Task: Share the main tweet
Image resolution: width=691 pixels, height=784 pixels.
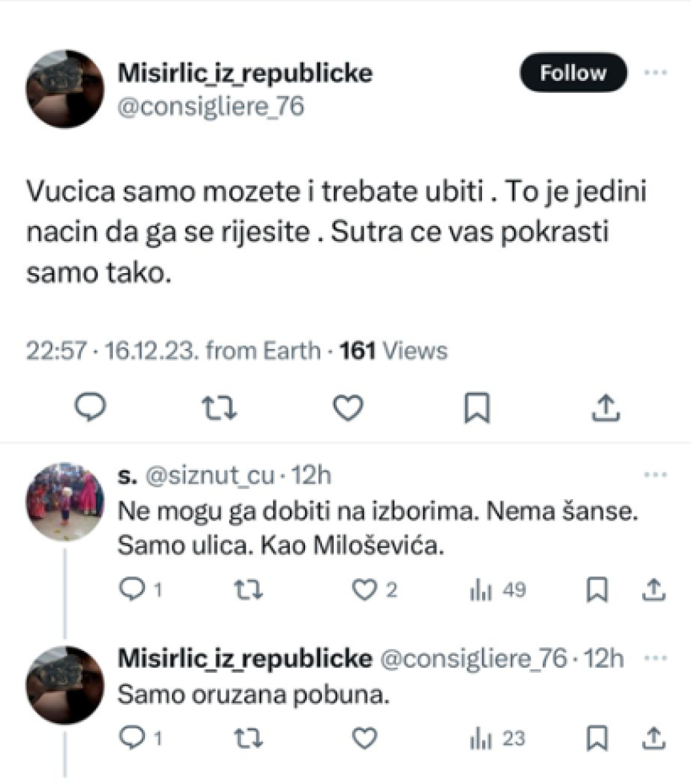Action: 606,408
